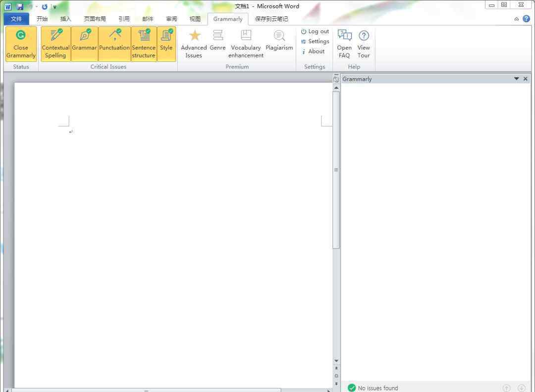
Task: Collapse the ribbon with the caret icon
Action: click(x=516, y=19)
